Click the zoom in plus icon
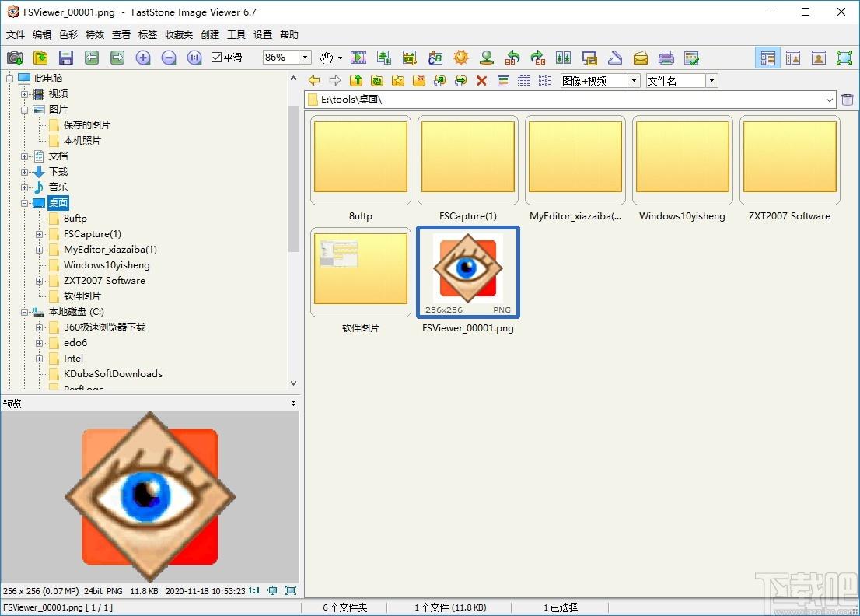 click(143, 58)
